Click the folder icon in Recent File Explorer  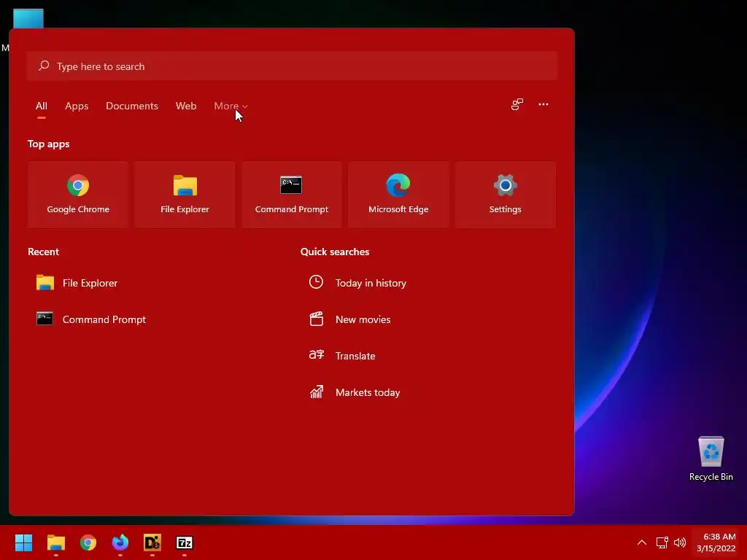click(x=44, y=282)
